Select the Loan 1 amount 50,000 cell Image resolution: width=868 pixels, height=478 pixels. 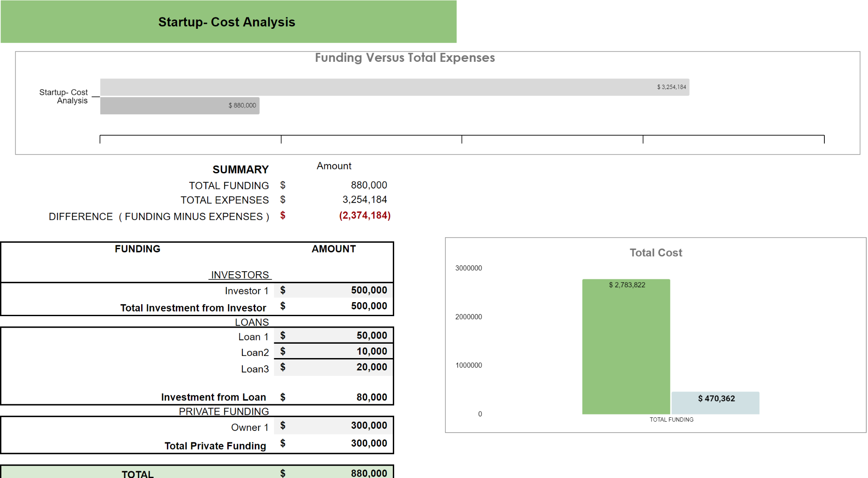coord(334,335)
